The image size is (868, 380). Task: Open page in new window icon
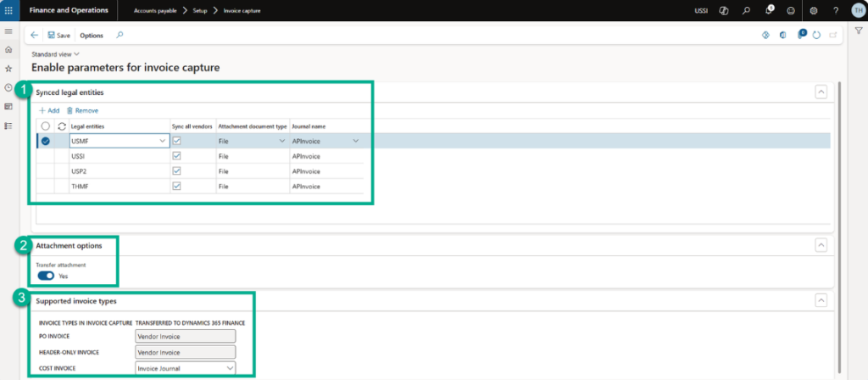coord(832,35)
